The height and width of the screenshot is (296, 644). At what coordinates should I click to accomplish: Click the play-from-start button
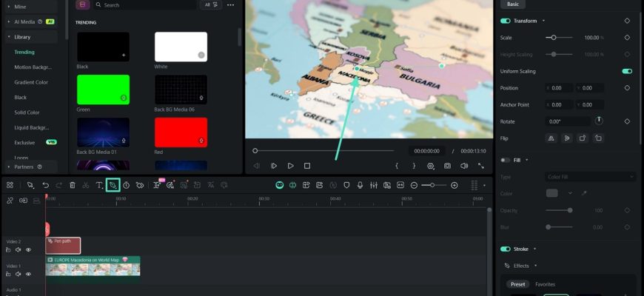(x=274, y=166)
